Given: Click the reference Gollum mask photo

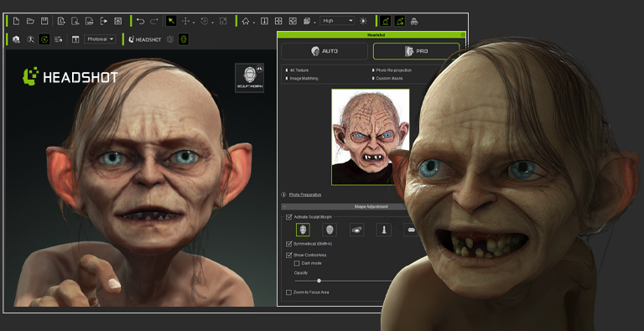Looking at the screenshot, I should (370, 137).
